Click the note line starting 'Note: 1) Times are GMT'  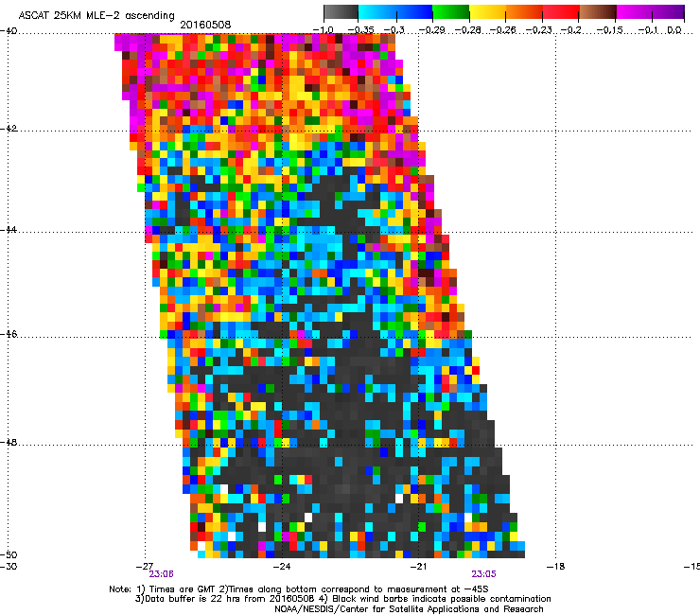pyautogui.click(x=299, y=589)
